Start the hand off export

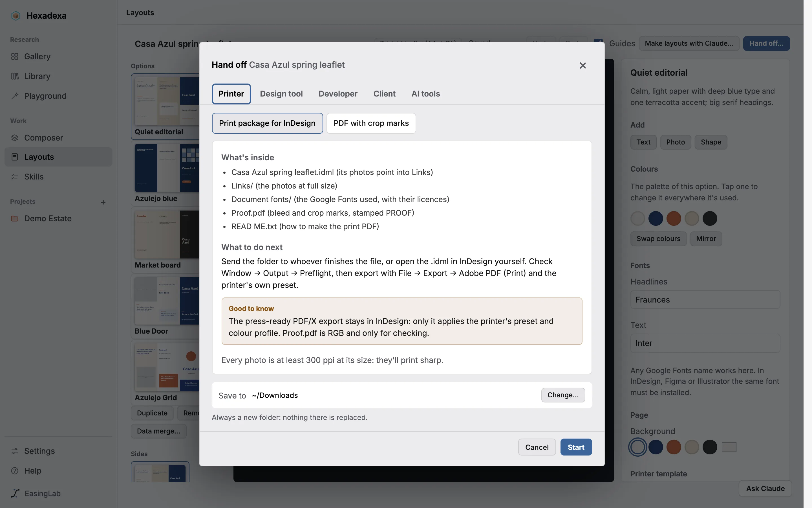pos(576,447)
